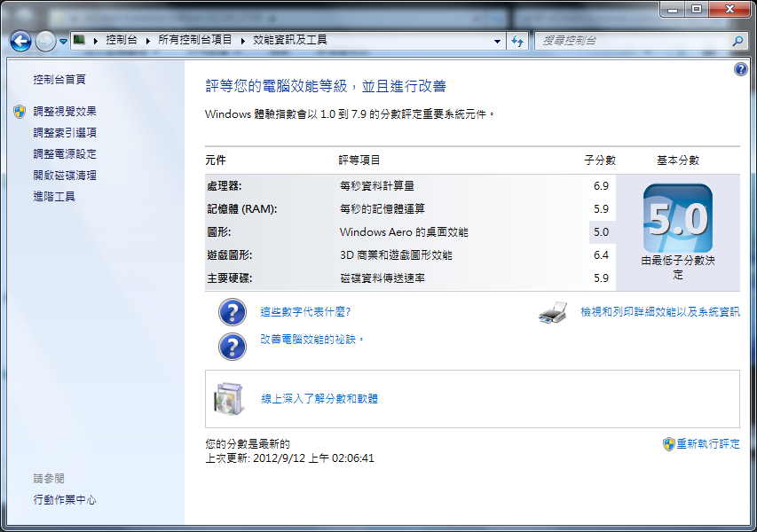Viewport: 757px width, 532px height.
Task: Click the 每秒資料計算量 description
Action: click(x=377, y=186)
